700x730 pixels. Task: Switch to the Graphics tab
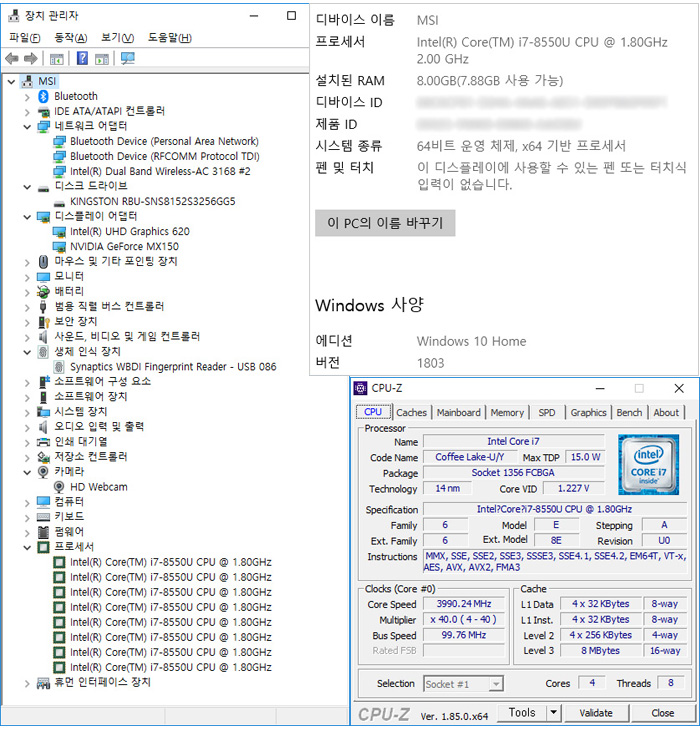click(x=588, y=412)
